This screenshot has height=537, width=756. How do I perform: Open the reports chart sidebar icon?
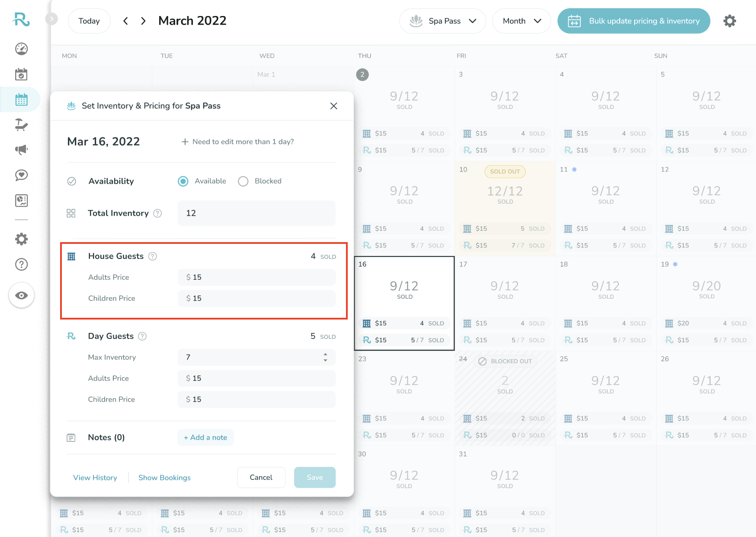tap(21, 200)
